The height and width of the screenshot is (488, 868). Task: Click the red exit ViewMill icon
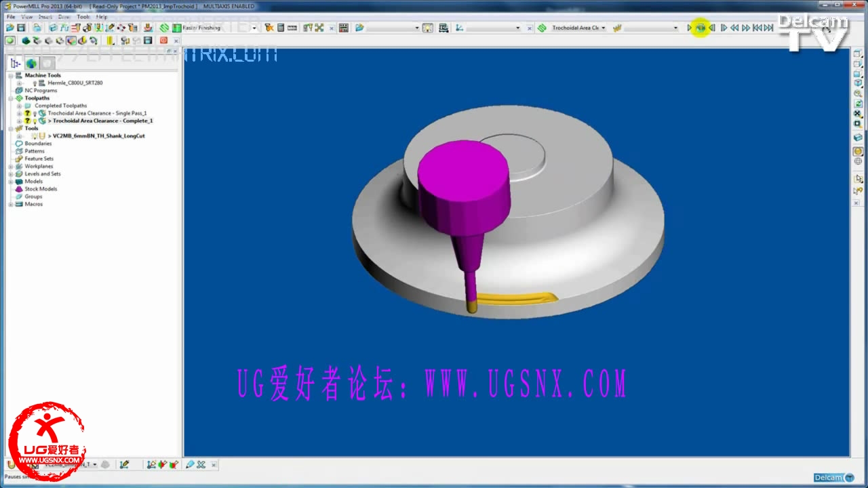click(163, 41)
